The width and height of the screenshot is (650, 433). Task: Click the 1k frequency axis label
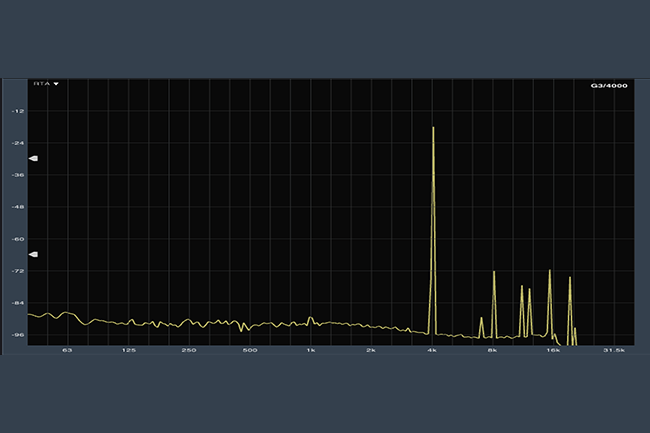[x=311, y=351]
